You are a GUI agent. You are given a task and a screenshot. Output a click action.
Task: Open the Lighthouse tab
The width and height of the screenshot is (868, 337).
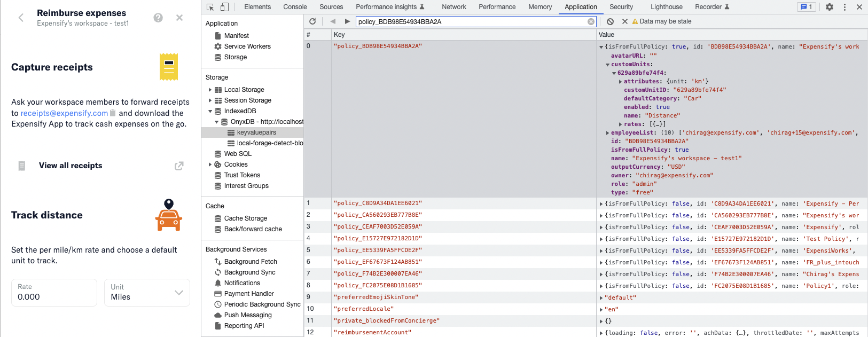click(x=666, y=7)
